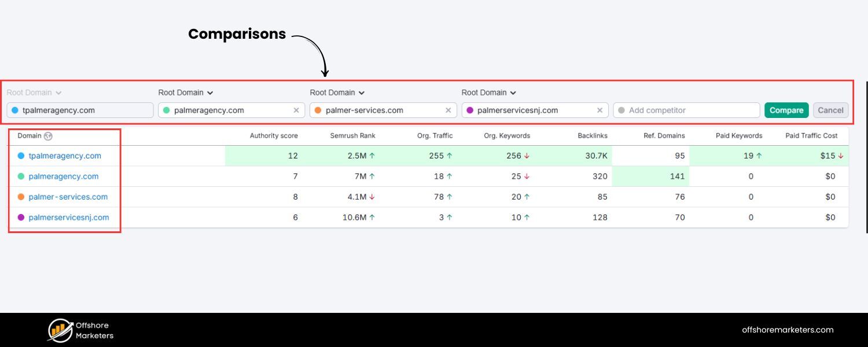Viewport: 868px width, 347px height.
Task: Click the Cancel button
Action: (830, 110)
